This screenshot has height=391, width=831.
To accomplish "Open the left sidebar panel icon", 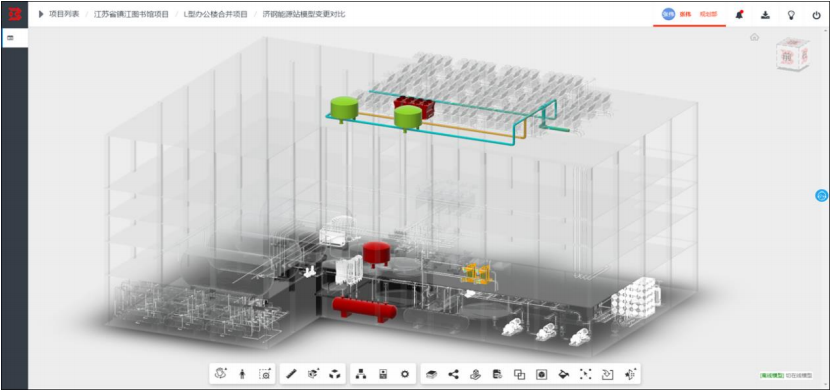I will (x=11, y=38).
